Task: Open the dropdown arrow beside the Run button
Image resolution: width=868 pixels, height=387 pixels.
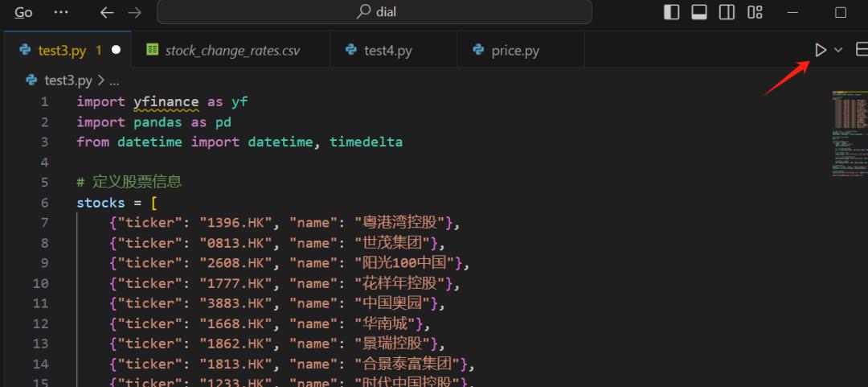Action: click(x=838, y=50)
